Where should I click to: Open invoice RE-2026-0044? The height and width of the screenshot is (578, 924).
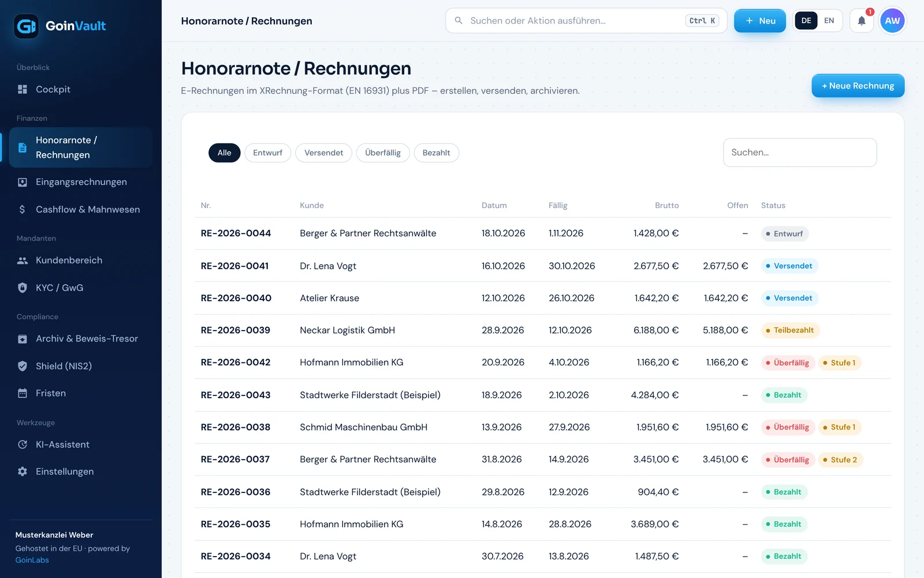(236, 234)
